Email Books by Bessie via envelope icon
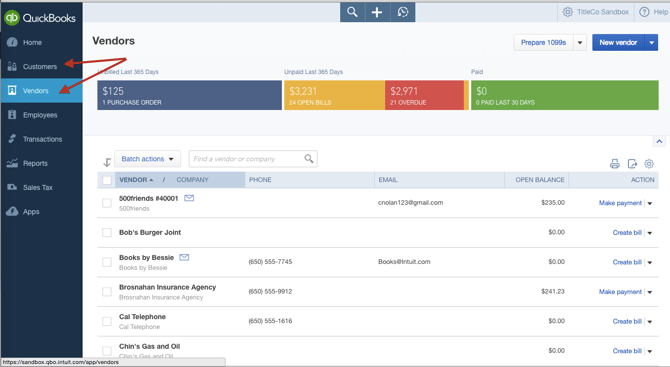The image size is (670, 367). (184, 257)
